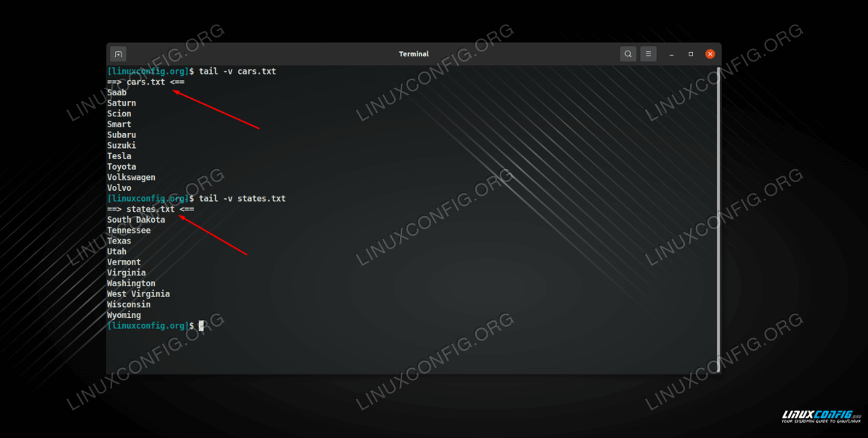The width and height of the screenshot is (868, 438).
Task: Click the Terminal window title text
Action: [x=414, y=54]
